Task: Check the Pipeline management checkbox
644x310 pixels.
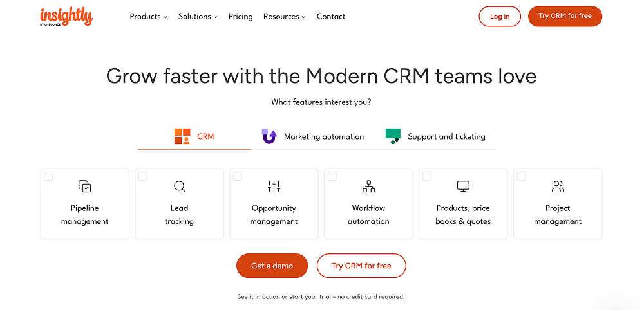Action: pyautogui.click(x=48, y=176)
